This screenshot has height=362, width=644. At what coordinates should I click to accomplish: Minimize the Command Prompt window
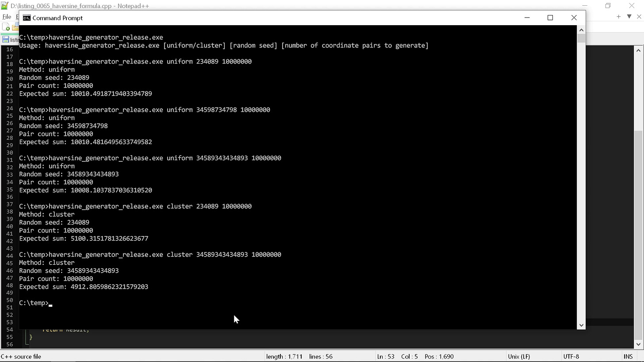point(527,18)
